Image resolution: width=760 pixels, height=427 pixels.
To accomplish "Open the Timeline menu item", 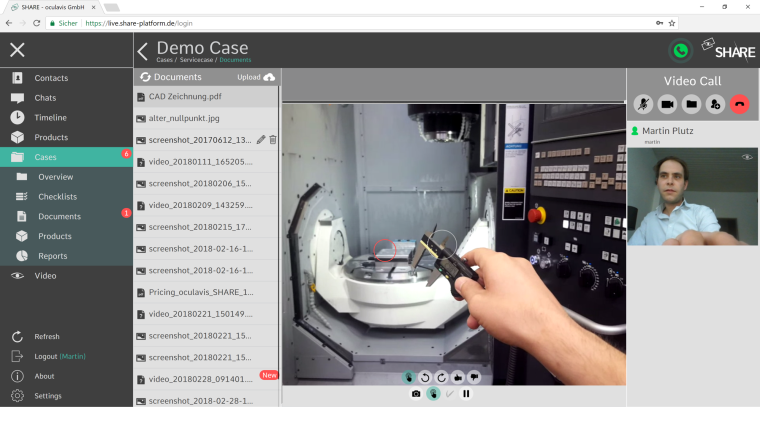I will (50, 118).
